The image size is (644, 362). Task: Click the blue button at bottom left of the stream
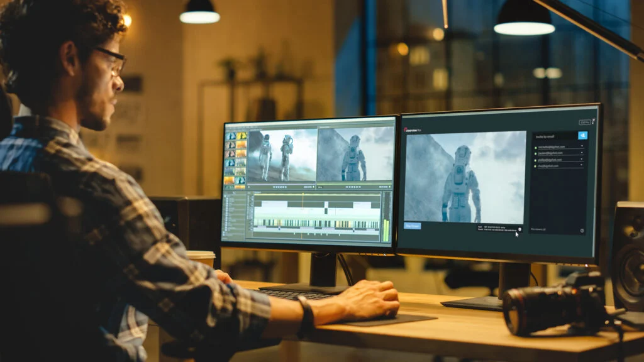tap(413, 226)
